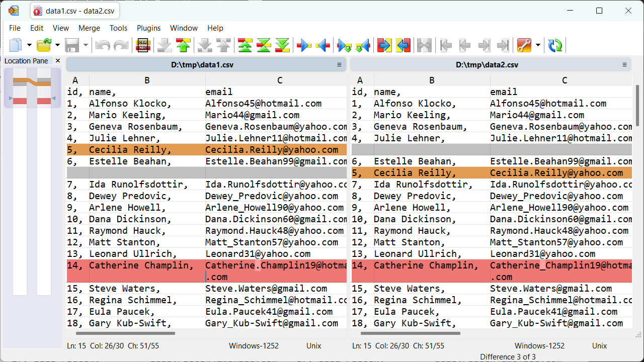Open the Merge menu
Screen dimensions: 644x362
tap(89, 28)
